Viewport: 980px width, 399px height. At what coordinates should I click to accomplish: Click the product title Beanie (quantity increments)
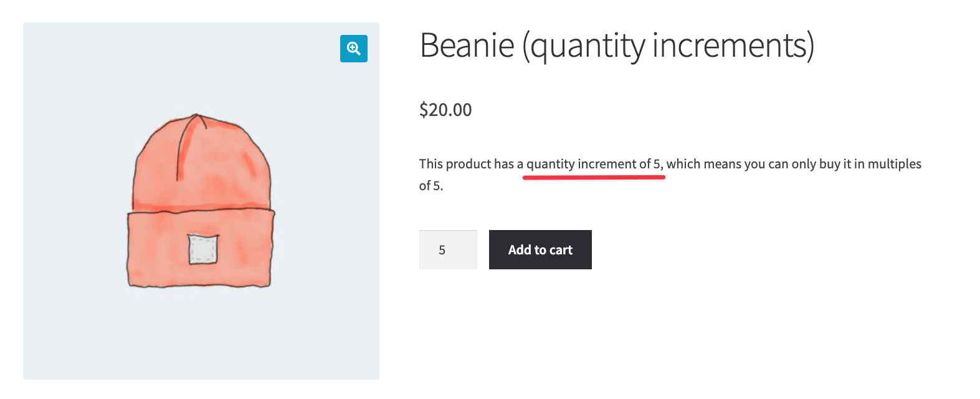[619, 44]
